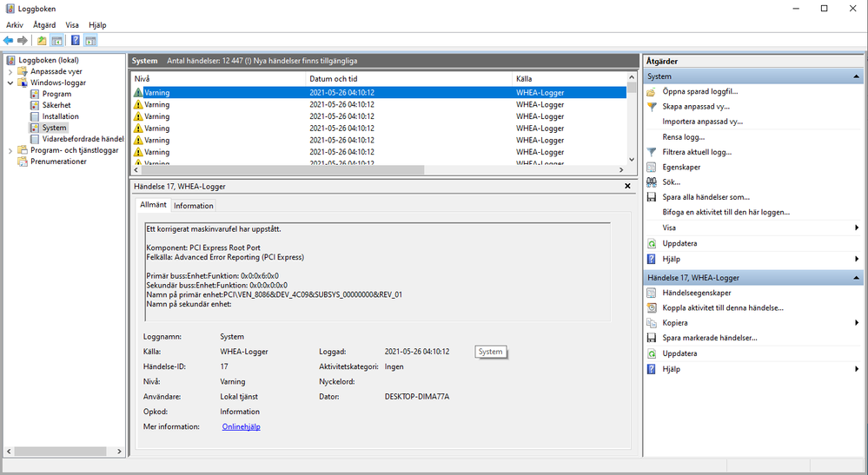Image resolution: width=868 pixels, height=475 pixels.
Task: Expand Program- och tjänstloggar node
Action: 10,150
